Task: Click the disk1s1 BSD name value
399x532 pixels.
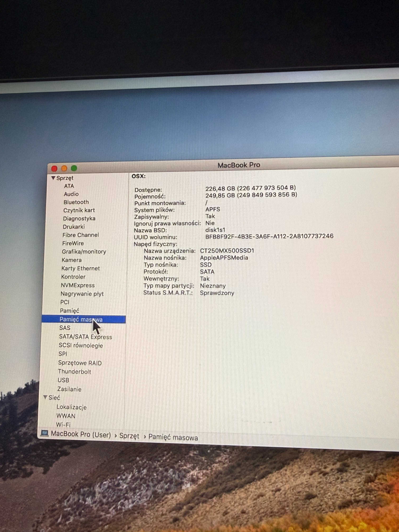Action: tap(215, 230)
